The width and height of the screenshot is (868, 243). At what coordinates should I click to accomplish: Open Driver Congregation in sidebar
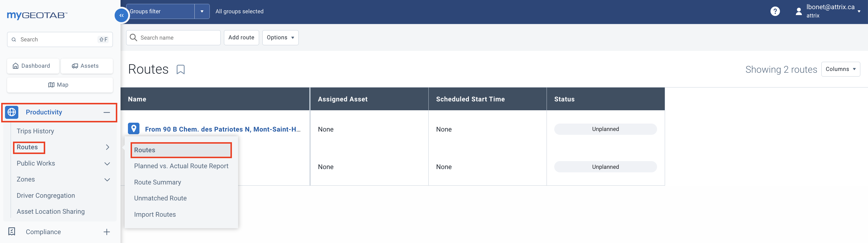click(46, 195)
